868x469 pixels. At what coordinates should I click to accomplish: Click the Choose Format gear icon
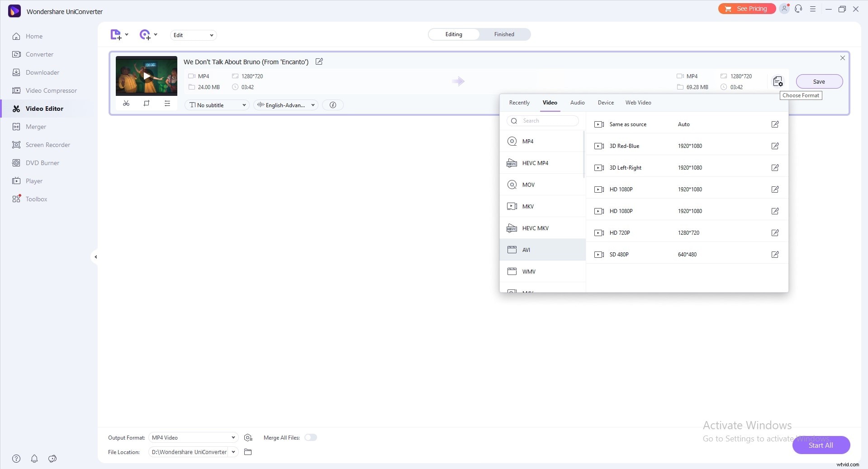(778, 81)
